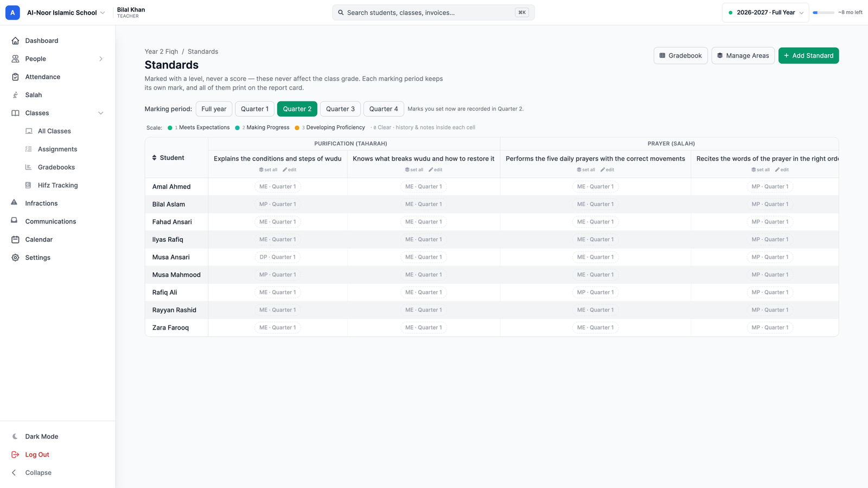The image size is (868, 488).
Task: Expand the People submenu chevron
Action: coord(101,59)
